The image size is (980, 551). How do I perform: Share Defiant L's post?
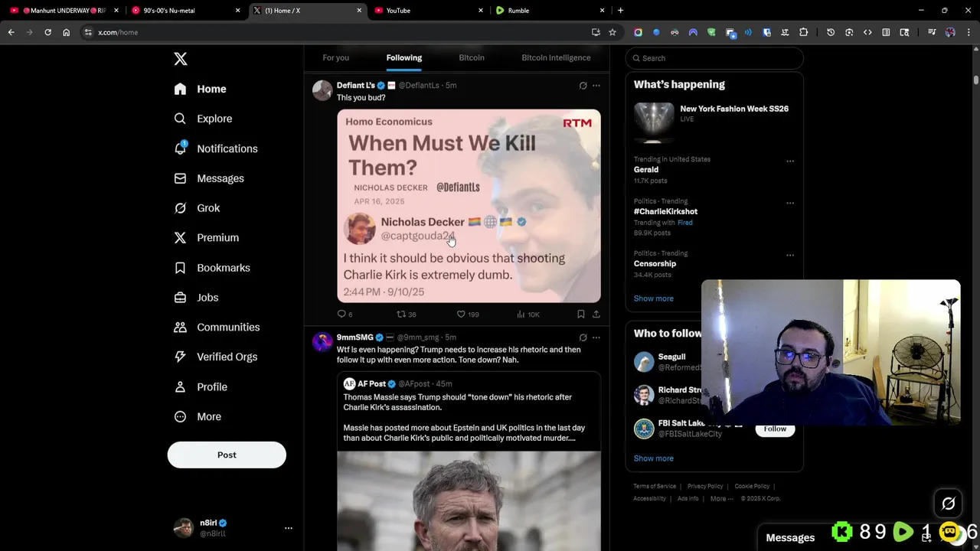[x=596, y=315]
